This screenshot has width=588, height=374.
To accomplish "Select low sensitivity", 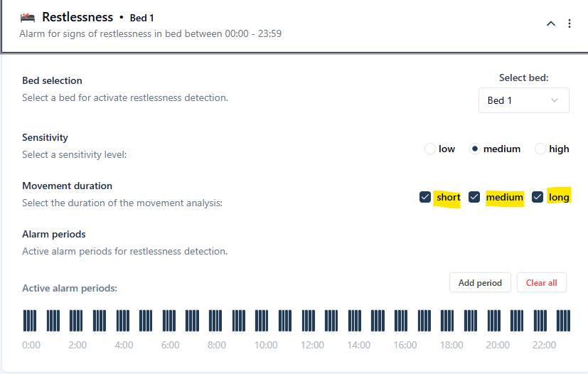I will (x=429, y=149).
